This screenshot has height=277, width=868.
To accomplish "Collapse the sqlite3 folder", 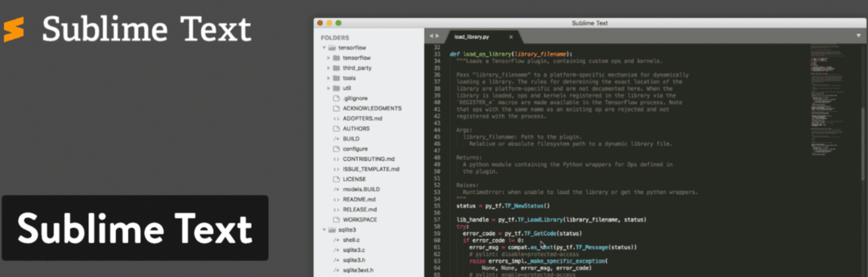I will coord(324,230).
